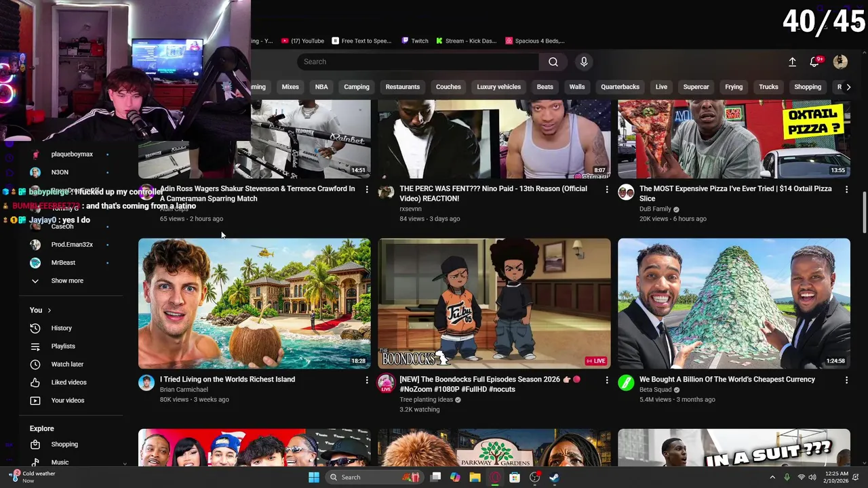Show hidden system tray icons

coord(772,477)
